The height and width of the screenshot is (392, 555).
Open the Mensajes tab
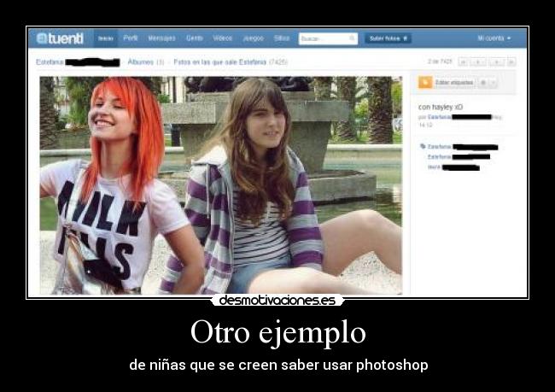161,38
